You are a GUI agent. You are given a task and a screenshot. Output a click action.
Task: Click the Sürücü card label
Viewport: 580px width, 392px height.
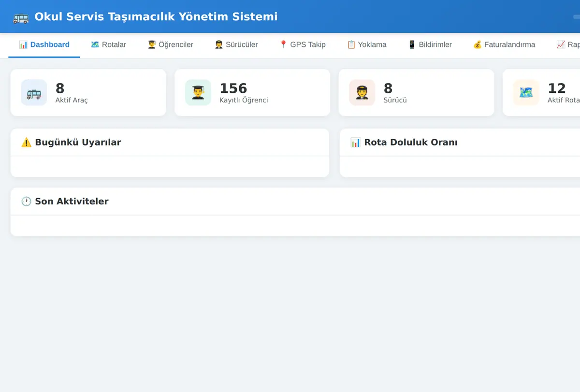(x=395, y=100)
